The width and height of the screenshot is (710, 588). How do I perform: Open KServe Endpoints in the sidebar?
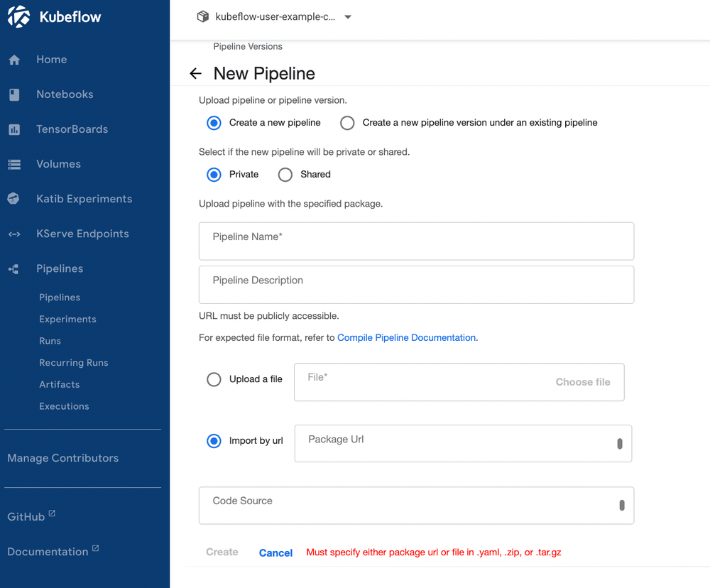point(82,234)
